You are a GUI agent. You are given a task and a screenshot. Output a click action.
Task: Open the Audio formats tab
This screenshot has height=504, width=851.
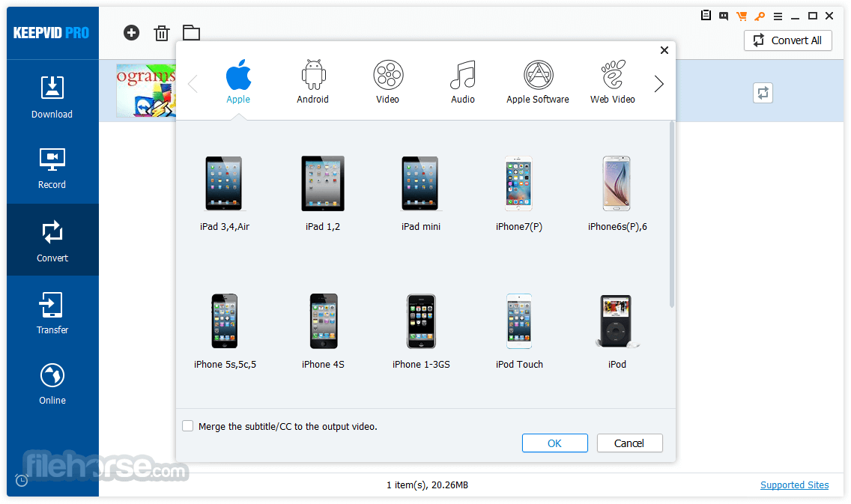462,81
